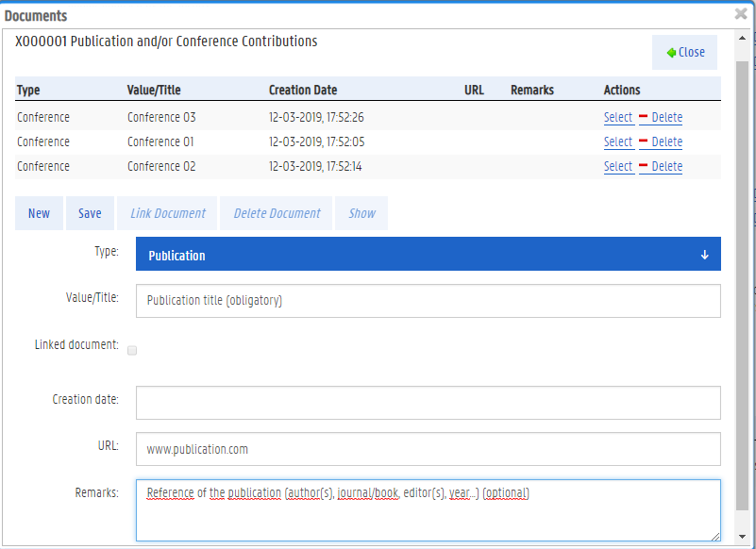Click the red minus icon for Conference 02
This screenshot has height=549, width=756.
pyautogui.click(x=643, y=167)
